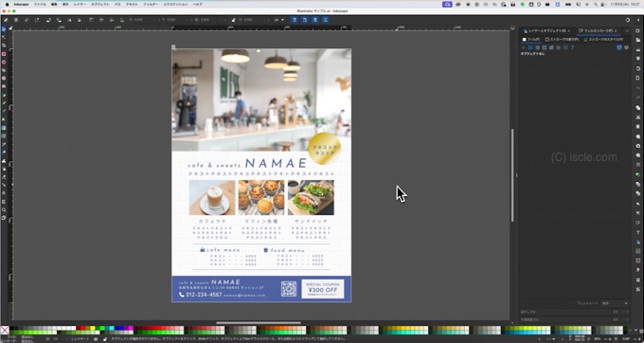
Task: Lower selection to bottom
Action: click(x=121, y=20)
